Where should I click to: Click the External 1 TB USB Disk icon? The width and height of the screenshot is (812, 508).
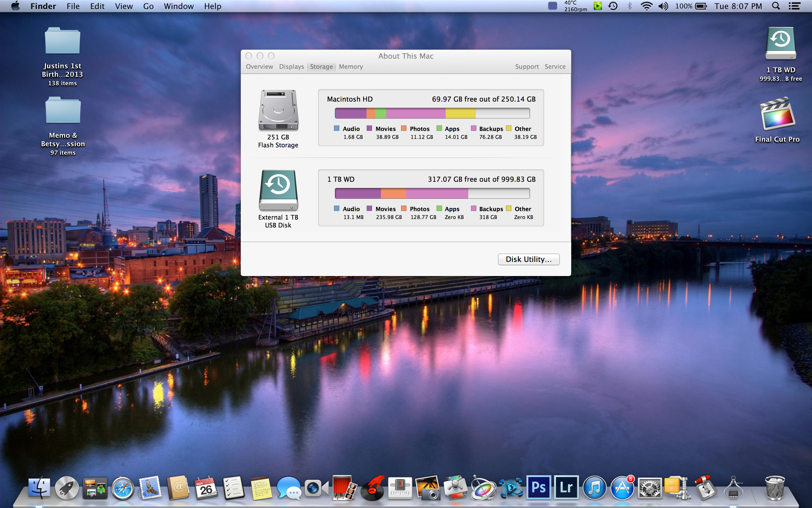278,190
